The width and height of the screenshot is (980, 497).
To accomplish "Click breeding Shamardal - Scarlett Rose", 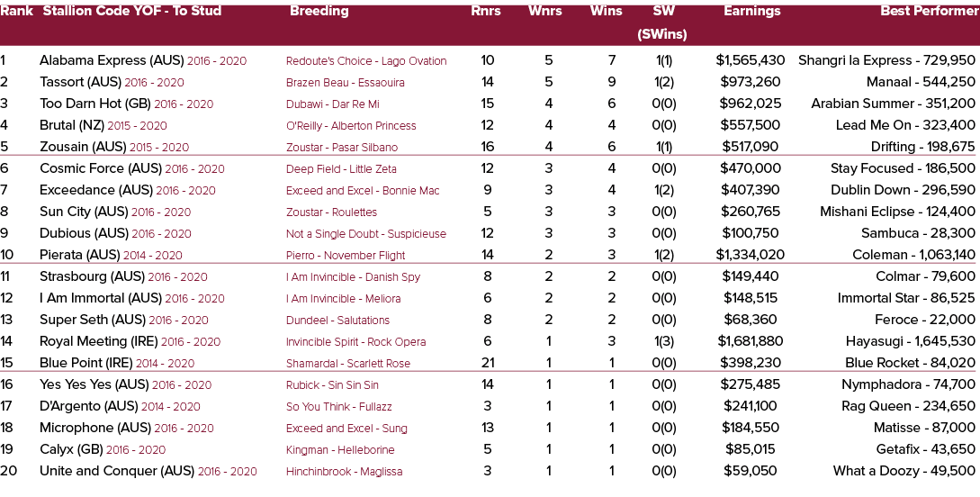I will pyautogui.click(x=349, y=363).
